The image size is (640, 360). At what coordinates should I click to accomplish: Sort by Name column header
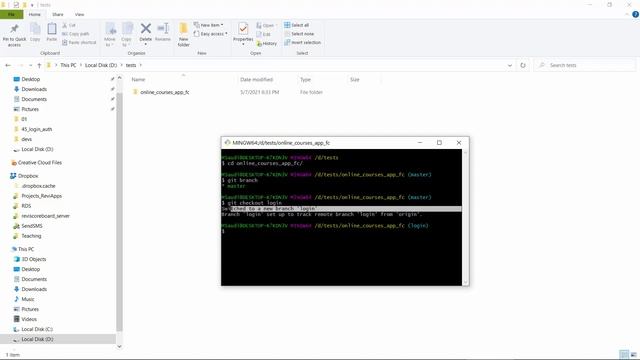138,80
